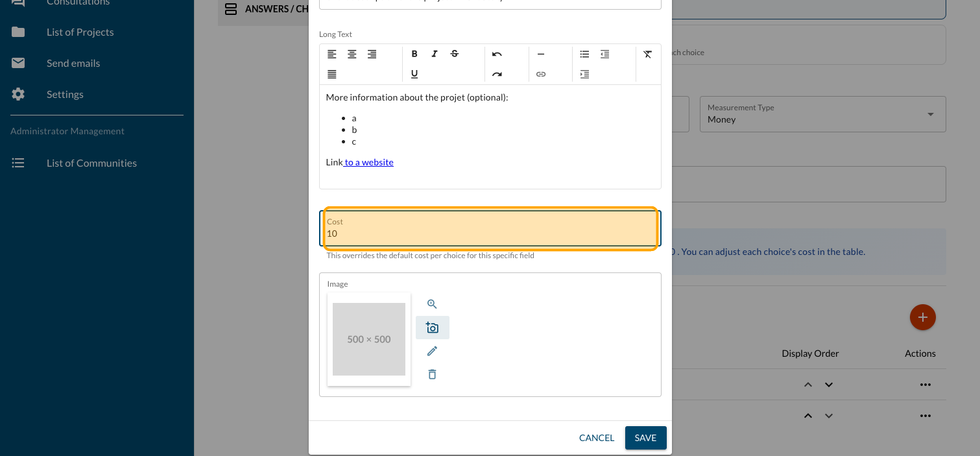
Task: Center align the text
Action: point(352,54)
